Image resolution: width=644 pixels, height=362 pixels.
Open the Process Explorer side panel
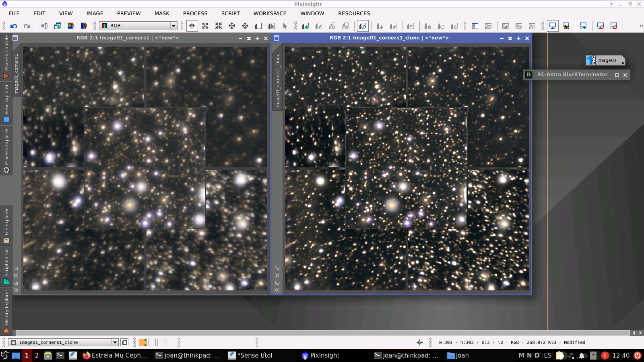click(x=6, y=150)
